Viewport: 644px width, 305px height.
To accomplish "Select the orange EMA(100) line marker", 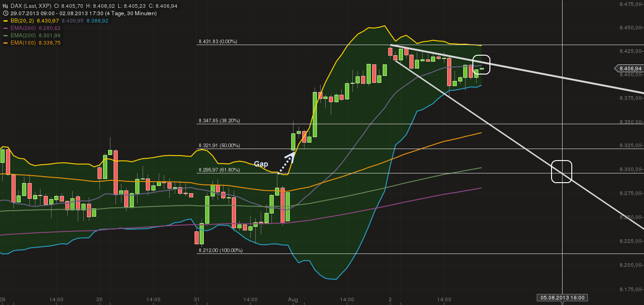I will (x=6, y=41).
